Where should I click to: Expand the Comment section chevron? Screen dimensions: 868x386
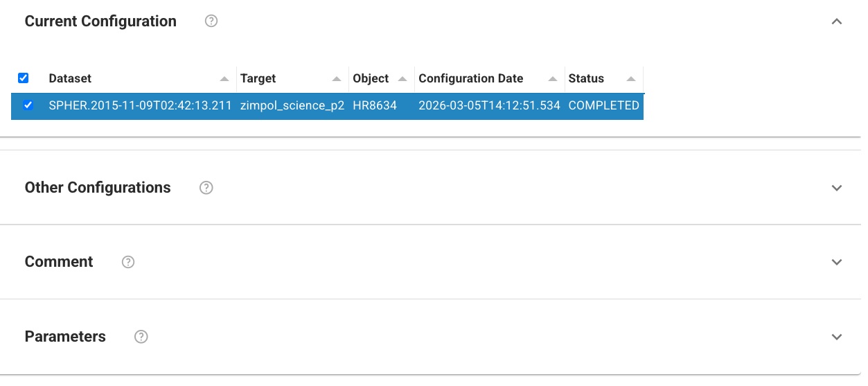837,262
